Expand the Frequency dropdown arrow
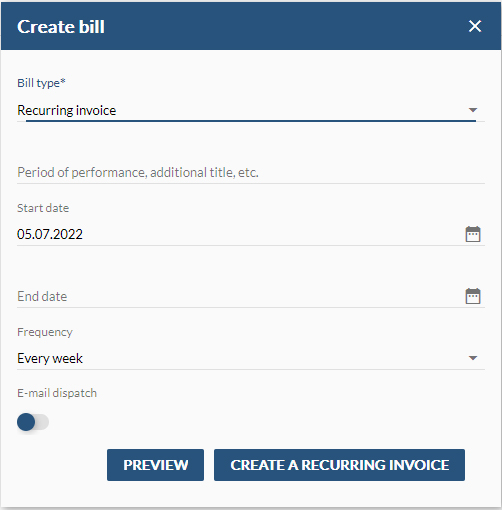Viewport: 502px width, 510px height. [473, 358]
